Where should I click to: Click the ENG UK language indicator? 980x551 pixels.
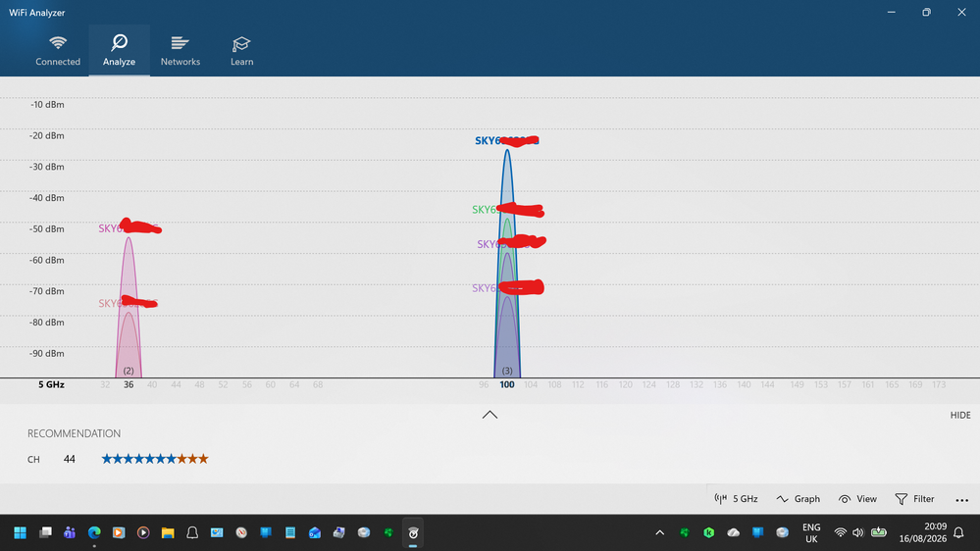pyautogui.click(x=811, y=533)
